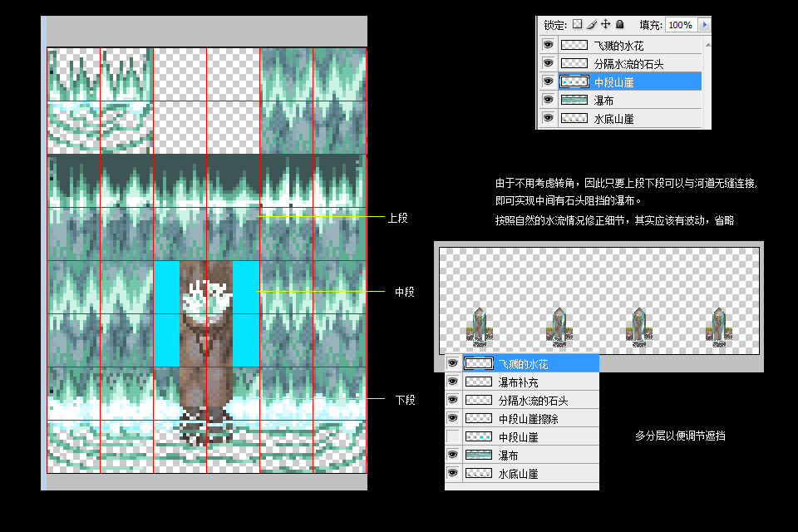Select 中段山崖 layer name in seven-layer panel
The height and width of the screenshot is (532, 798).
pos(518,437)
